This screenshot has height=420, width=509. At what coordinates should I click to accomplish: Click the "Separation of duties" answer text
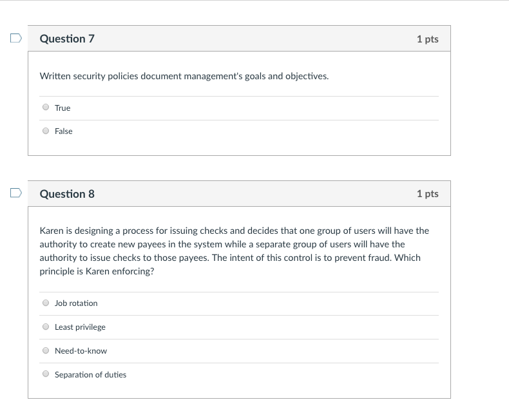(x=90, y=375)
